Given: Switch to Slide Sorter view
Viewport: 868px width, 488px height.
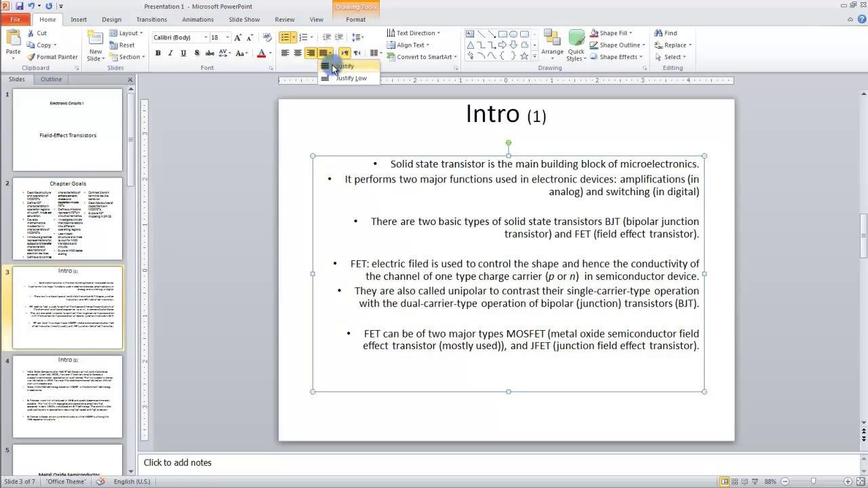Looking at the screenshot, I should click(x=734, y=481).
